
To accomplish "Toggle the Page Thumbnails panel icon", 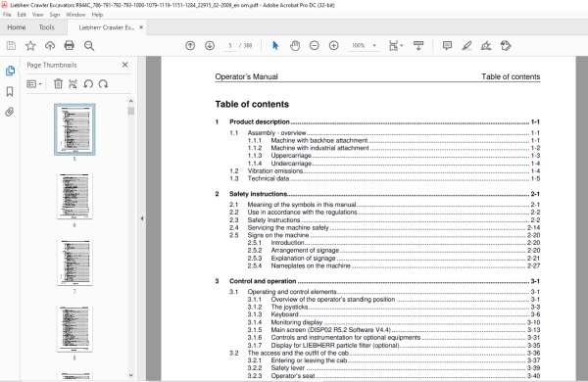I will 10,71.
